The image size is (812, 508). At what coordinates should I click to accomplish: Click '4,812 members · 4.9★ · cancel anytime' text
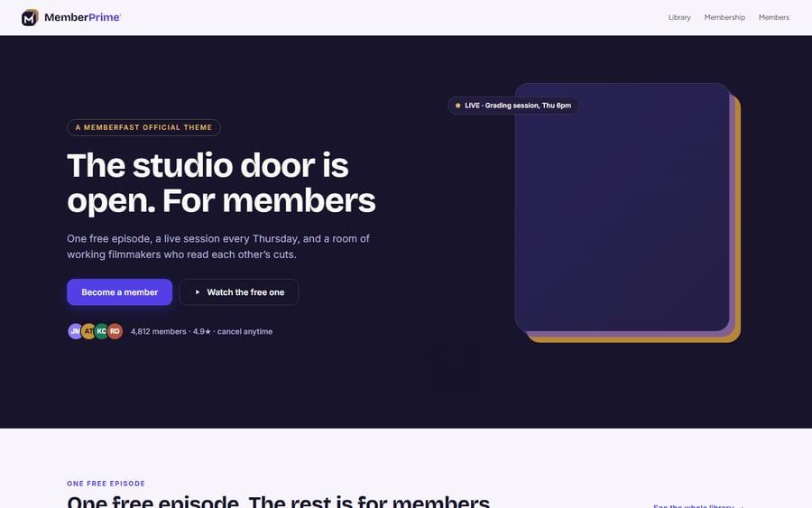pos(201,331)
